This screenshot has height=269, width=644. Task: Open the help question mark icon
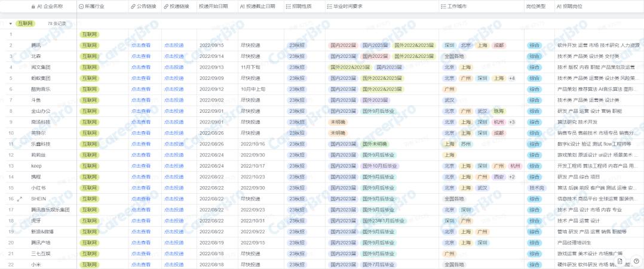[636, 261]
